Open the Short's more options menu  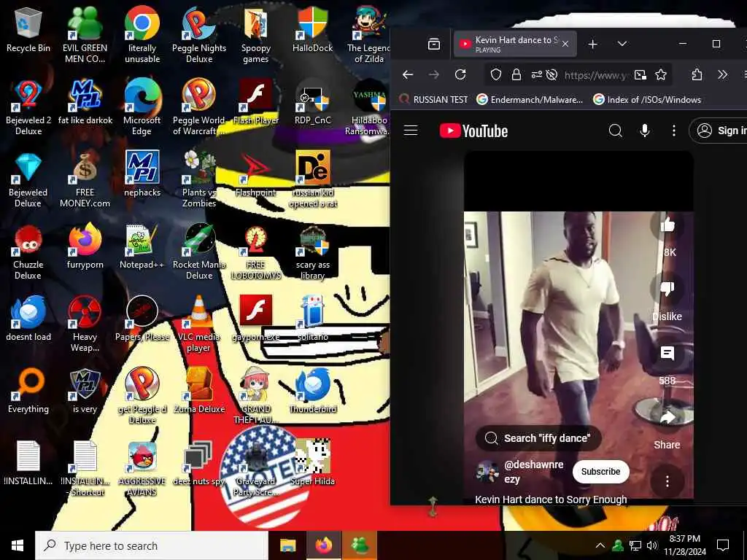click(x=667, y=481)
